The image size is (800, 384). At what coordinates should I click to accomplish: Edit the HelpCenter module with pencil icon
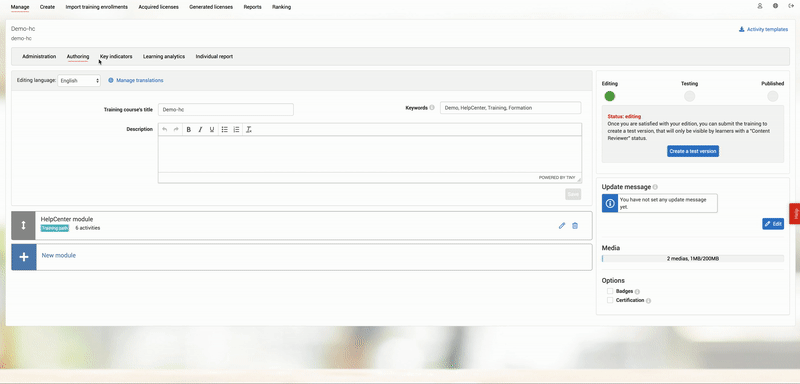pos(562,225)
